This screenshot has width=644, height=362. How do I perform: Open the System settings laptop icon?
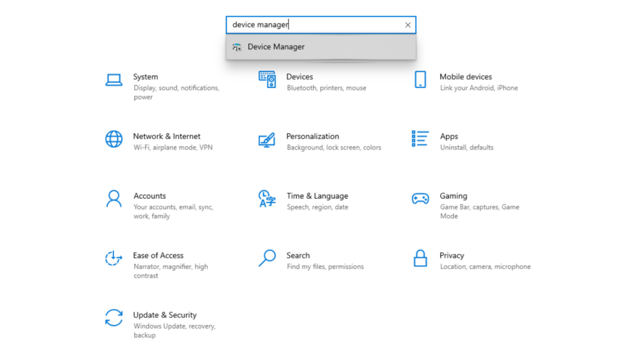(114, 80)
